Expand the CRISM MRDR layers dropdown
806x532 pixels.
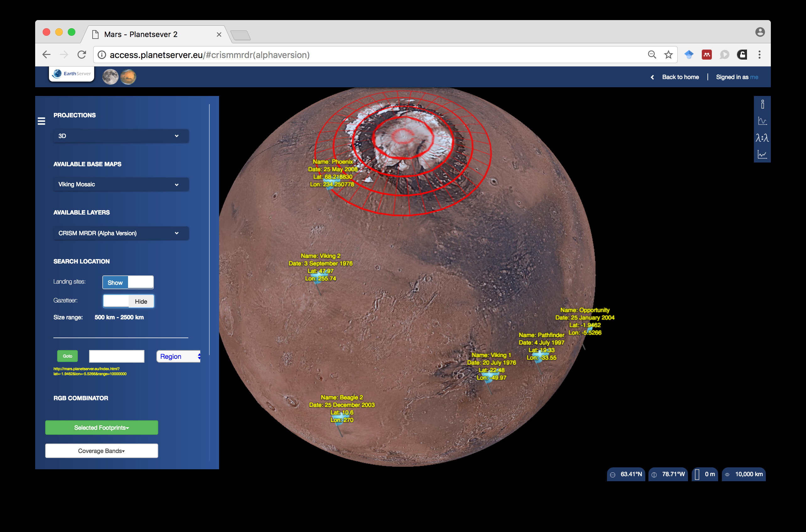pos(121,233)
